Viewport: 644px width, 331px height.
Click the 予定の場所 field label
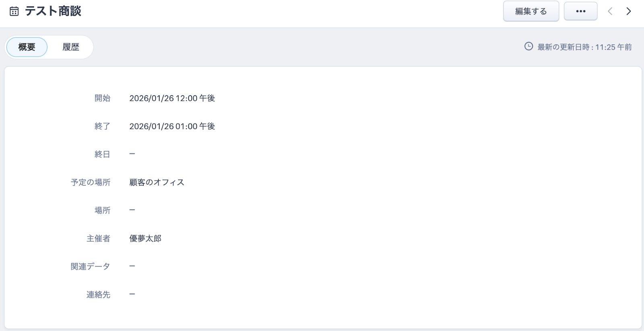[91, 182]
